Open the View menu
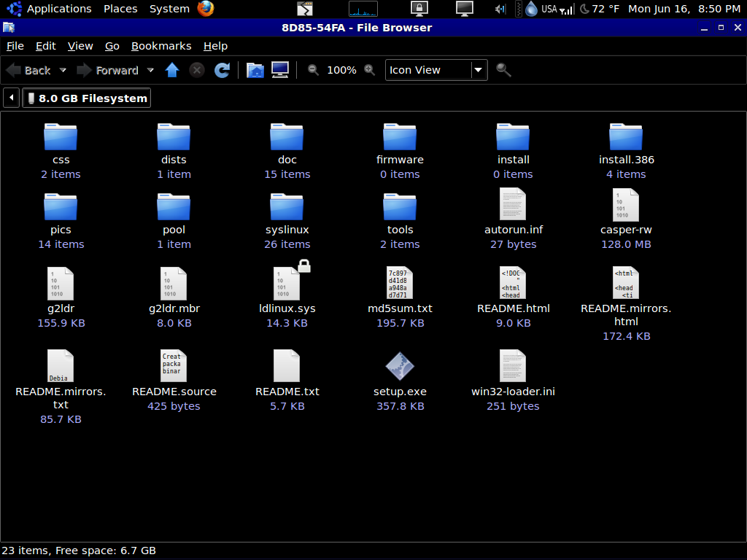Viewport: 747px width, 560px height. (80, 46)
